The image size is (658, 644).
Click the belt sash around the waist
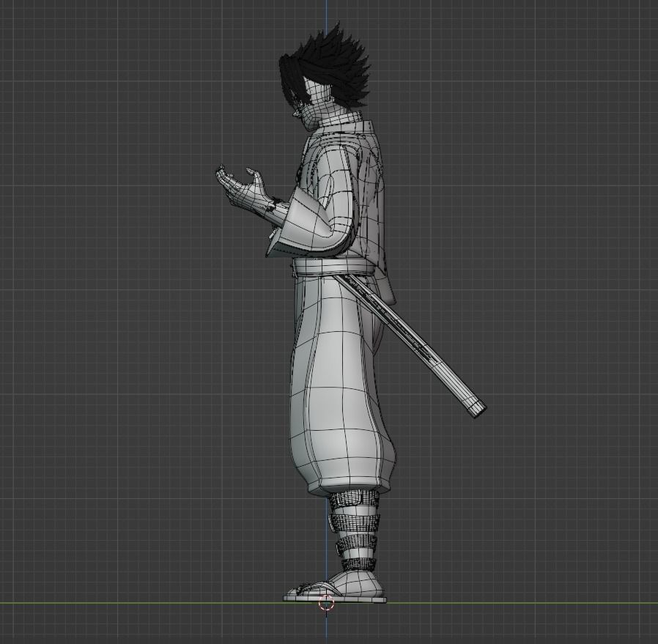[333, 267]
